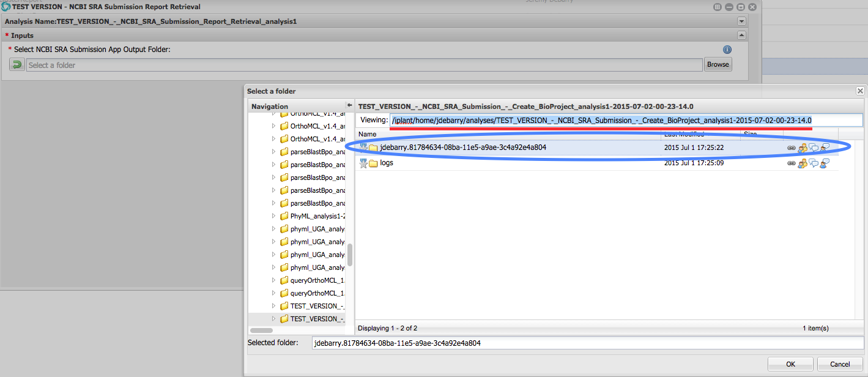Click the Selected folder text field
Image resolution: width=868 pixels, height=377 pixels.
[x=588, y=343]
